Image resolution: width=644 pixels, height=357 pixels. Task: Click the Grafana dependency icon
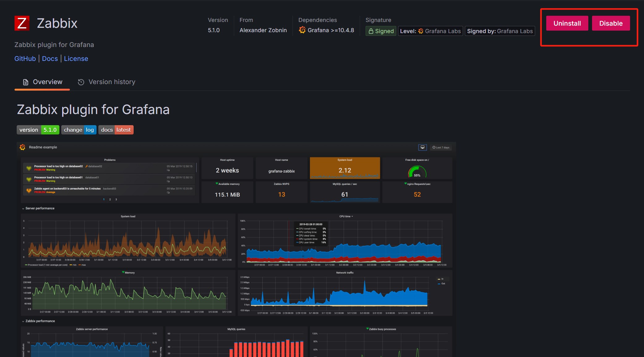[302, 30]
